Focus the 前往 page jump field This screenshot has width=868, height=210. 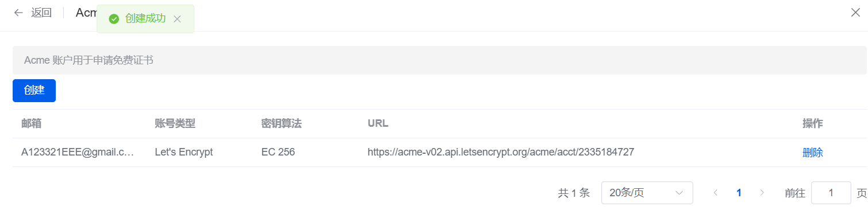click(831, 193)
